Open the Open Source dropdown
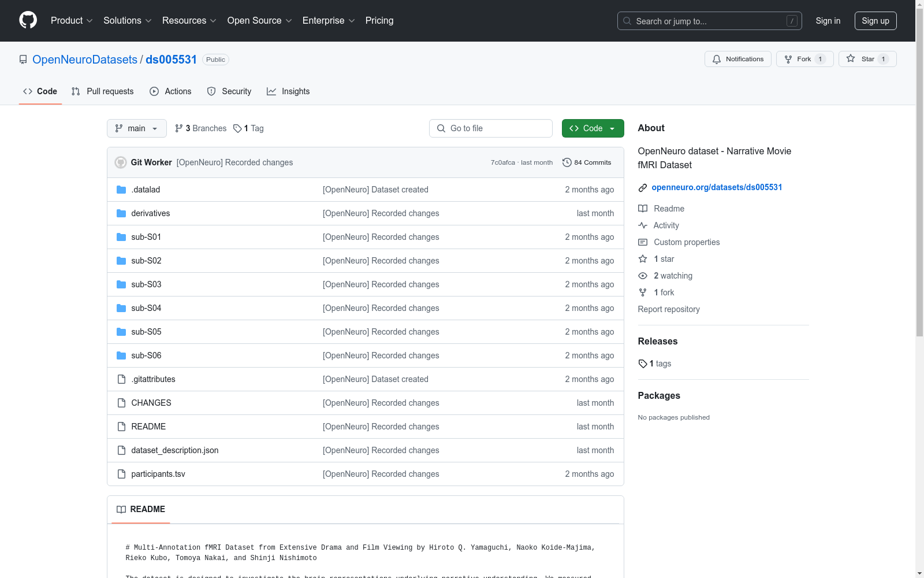Screen dimensions: 924x578 click(260, 21)
